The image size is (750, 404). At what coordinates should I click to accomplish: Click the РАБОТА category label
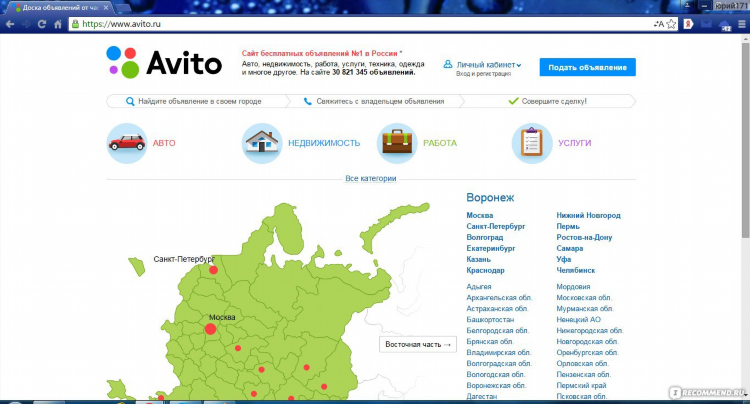[x=440, y=143]
